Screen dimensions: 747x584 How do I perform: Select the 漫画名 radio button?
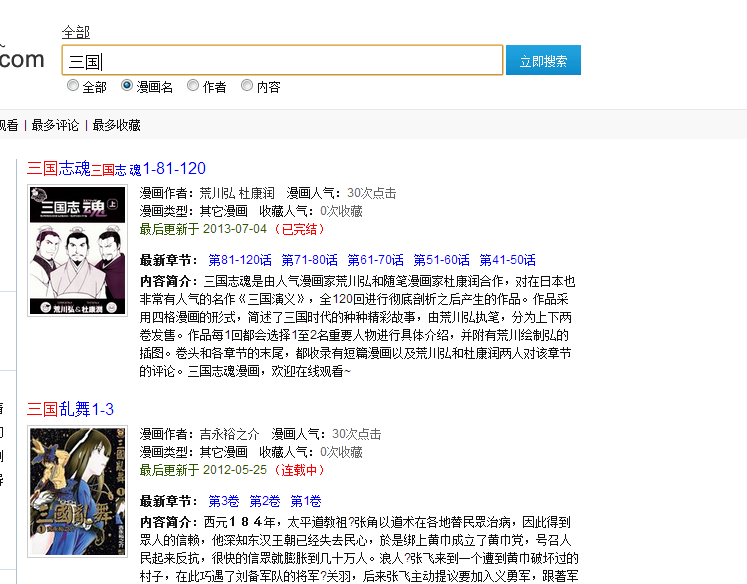pos(127,85)
